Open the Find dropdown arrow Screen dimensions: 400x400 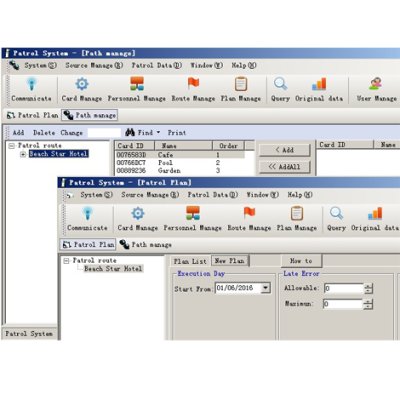158,133
